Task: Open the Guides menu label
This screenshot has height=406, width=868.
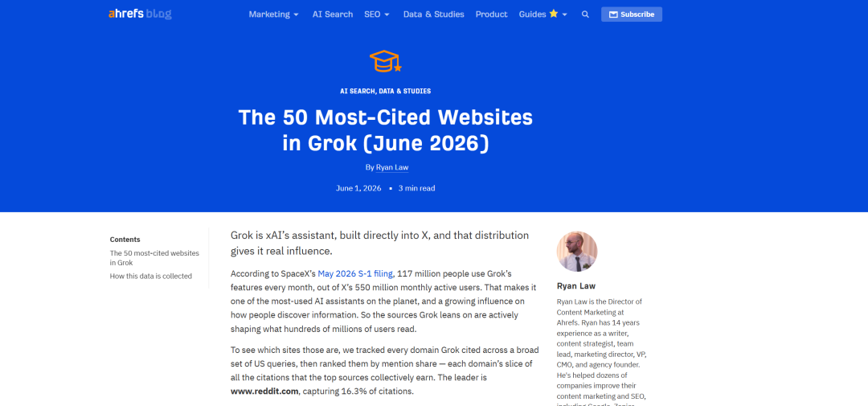Action: pos(533,14)
